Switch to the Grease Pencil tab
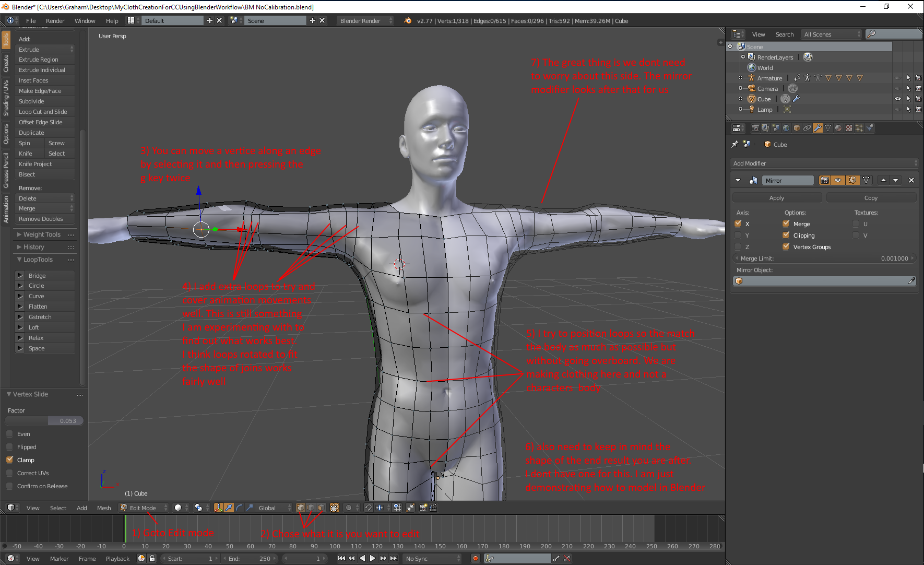 click(x=6, y=170)
